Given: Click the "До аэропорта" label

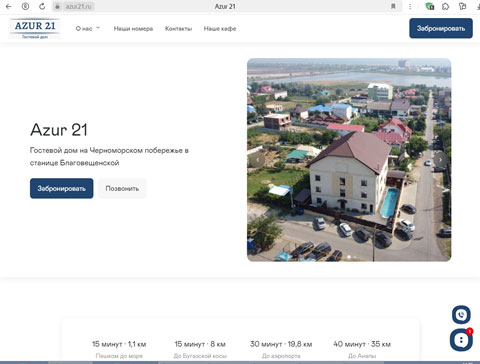Looking at the screenshot, I should pos(281,356).
